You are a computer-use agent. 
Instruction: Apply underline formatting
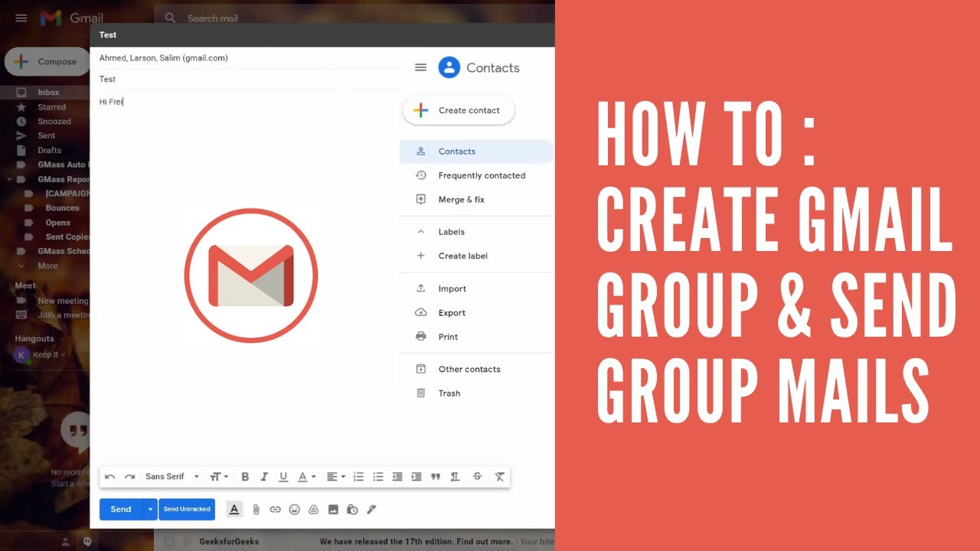coord(283,477)
